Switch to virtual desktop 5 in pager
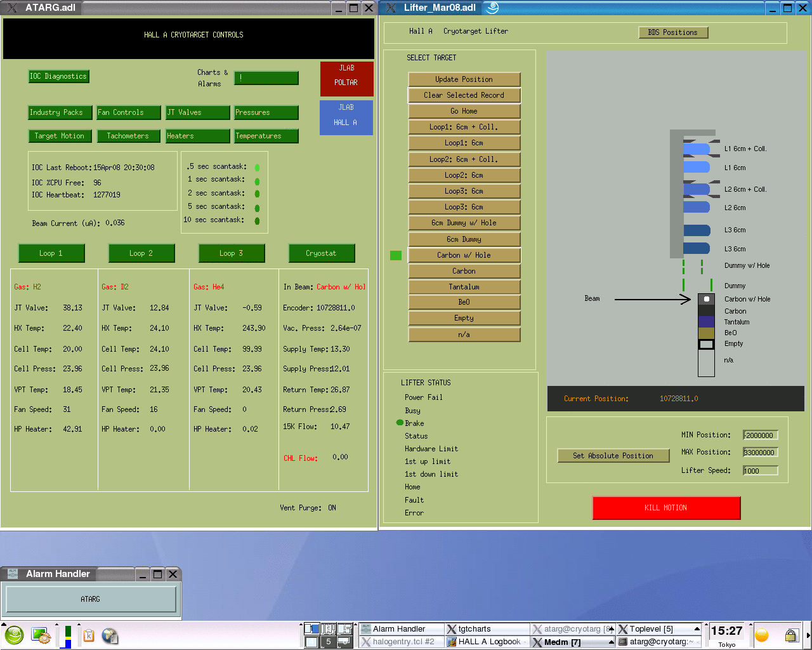This screenshot has height=650, width=812. click(328, 642)
